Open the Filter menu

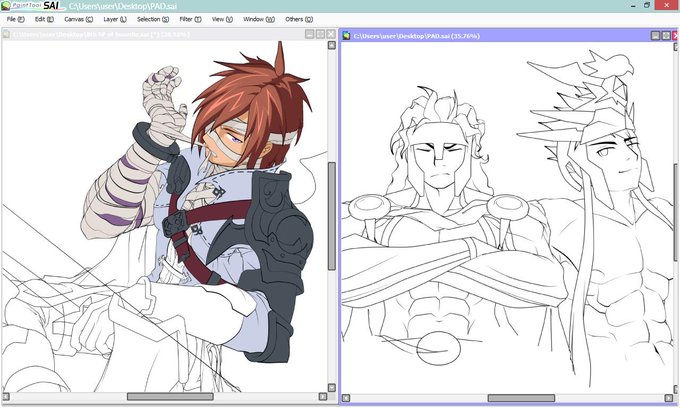pyautogui.click(x=190, y=19)
